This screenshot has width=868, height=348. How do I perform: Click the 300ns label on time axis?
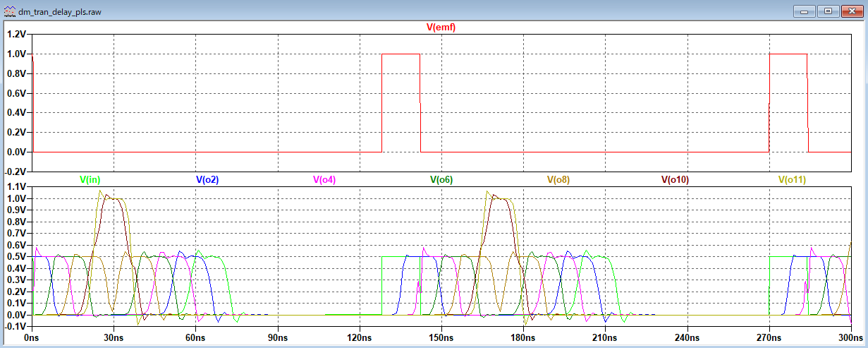point(850,337)
